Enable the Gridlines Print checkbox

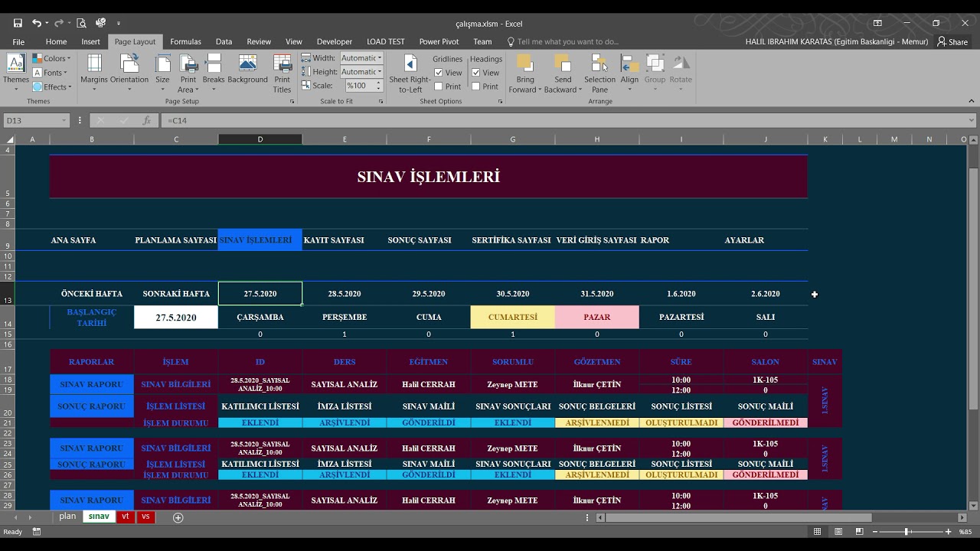coord(439,86)
